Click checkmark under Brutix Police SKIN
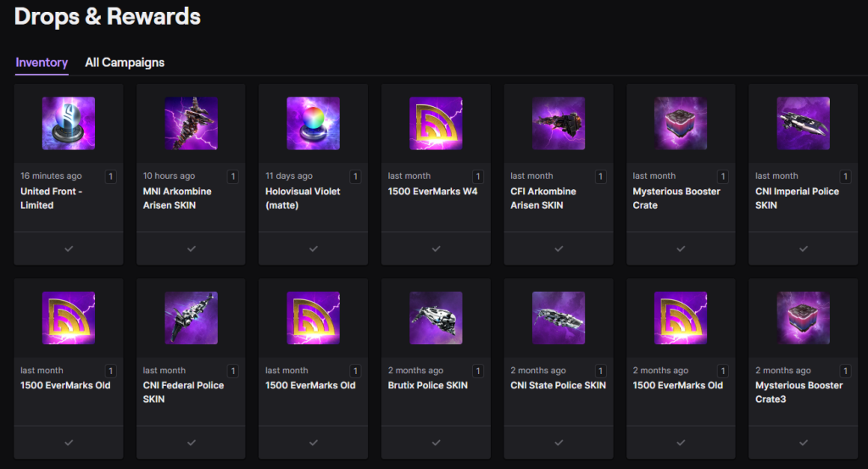Viewport: 868px width, 469px height. coord(436,443)
